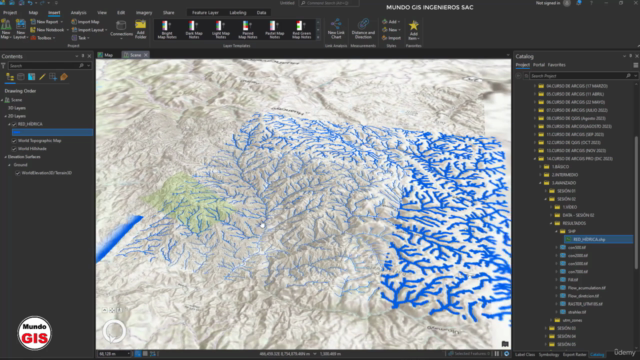
Task: Switch to the Favorites tab in Catalog
Action: tap(557, 65)
